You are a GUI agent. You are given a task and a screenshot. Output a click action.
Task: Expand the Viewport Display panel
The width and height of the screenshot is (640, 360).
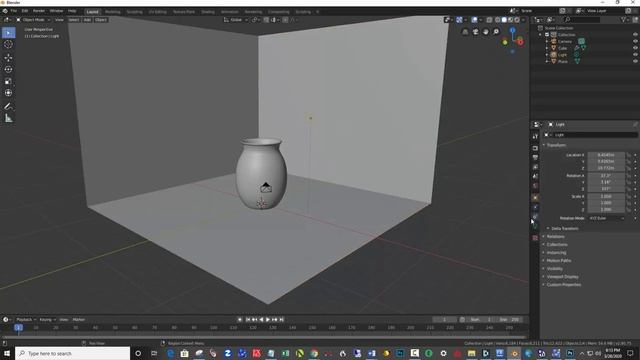click(562, 277)
